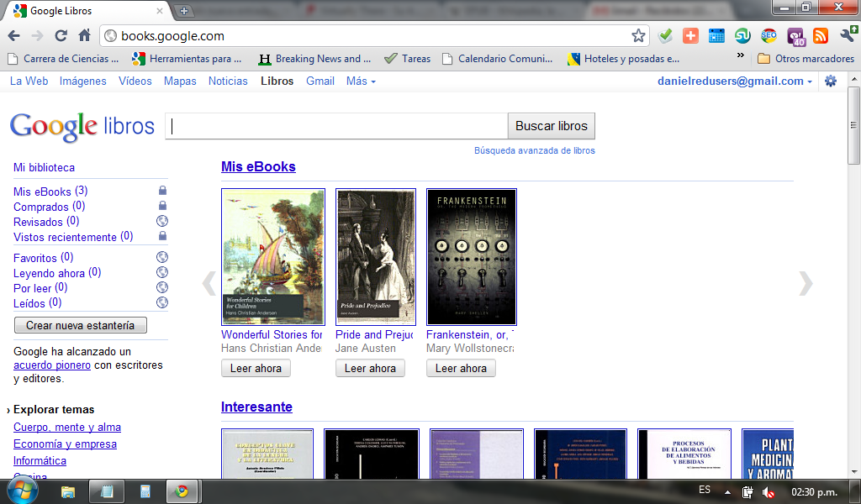Click the globe icon beside Revisados
Image resolution: width=861 pixels, height=504 pixels.
[162, 221]
